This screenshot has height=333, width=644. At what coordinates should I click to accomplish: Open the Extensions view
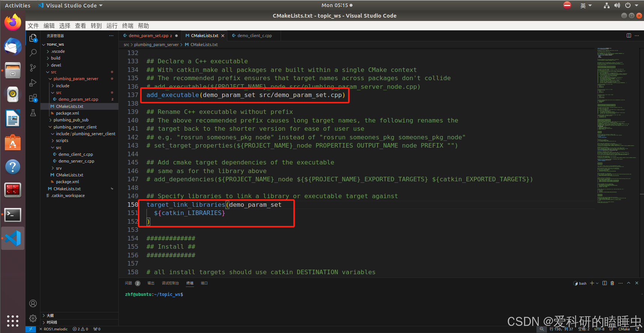click(33, 98)
